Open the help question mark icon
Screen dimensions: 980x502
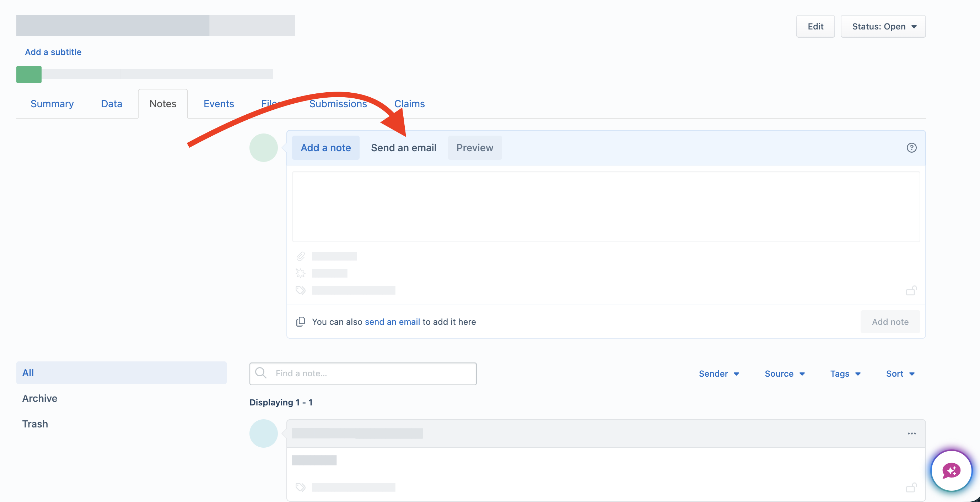[x=911, y=148]
